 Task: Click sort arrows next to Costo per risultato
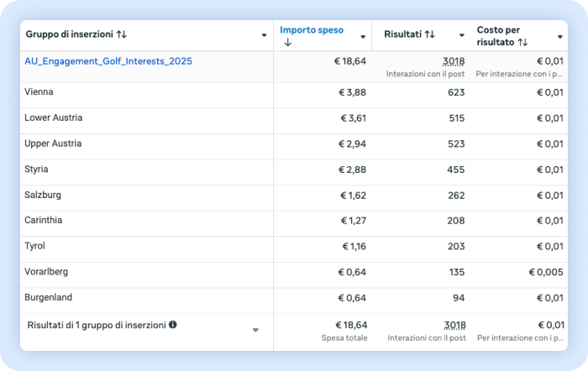point(522,42)
